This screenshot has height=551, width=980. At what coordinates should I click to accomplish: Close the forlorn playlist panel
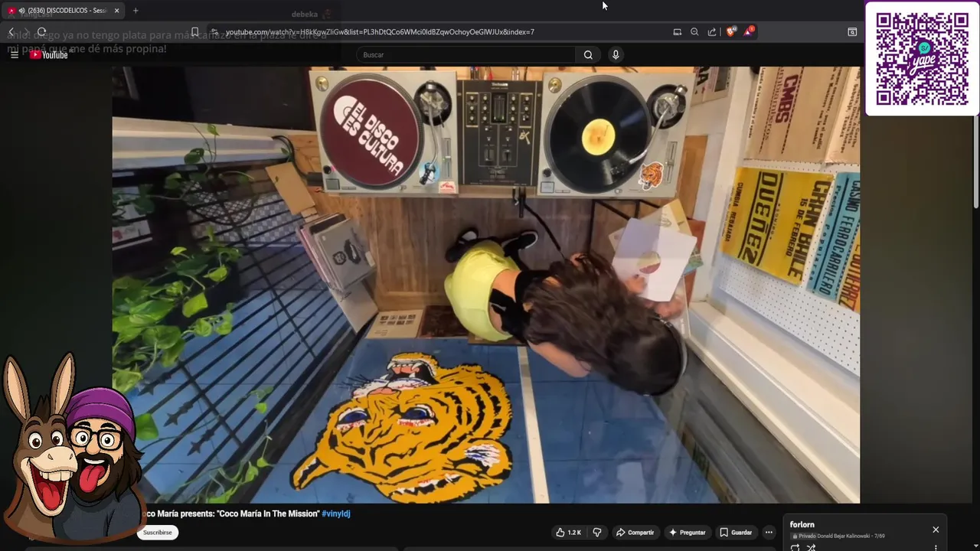936,530
